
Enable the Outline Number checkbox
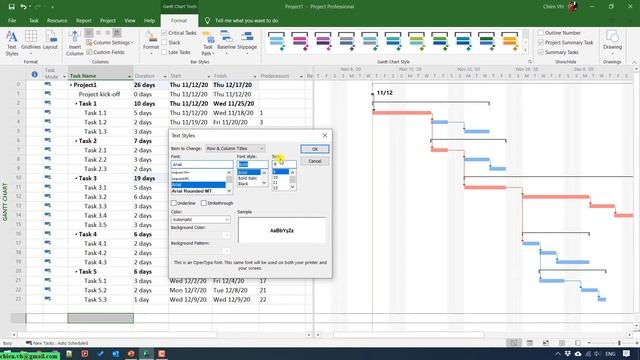coord(541,33)
